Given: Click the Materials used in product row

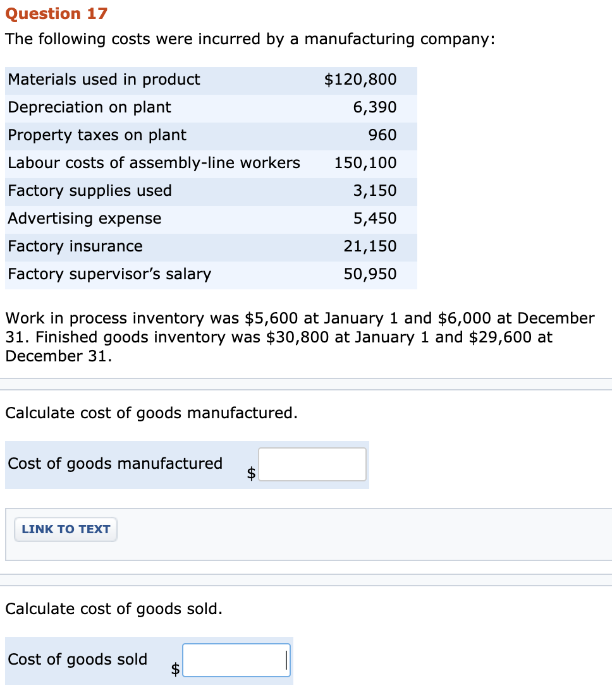Looking at the screenshot, I should 104,80.
